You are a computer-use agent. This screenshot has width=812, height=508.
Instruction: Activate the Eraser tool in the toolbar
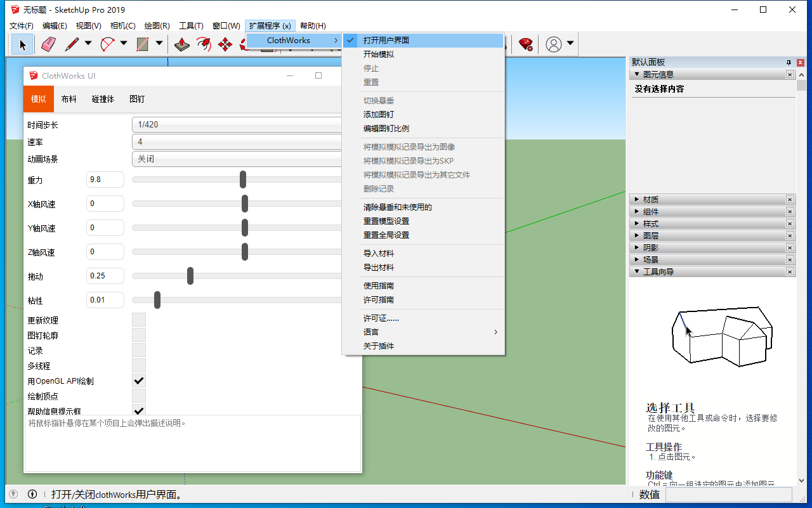coord(48,44)
